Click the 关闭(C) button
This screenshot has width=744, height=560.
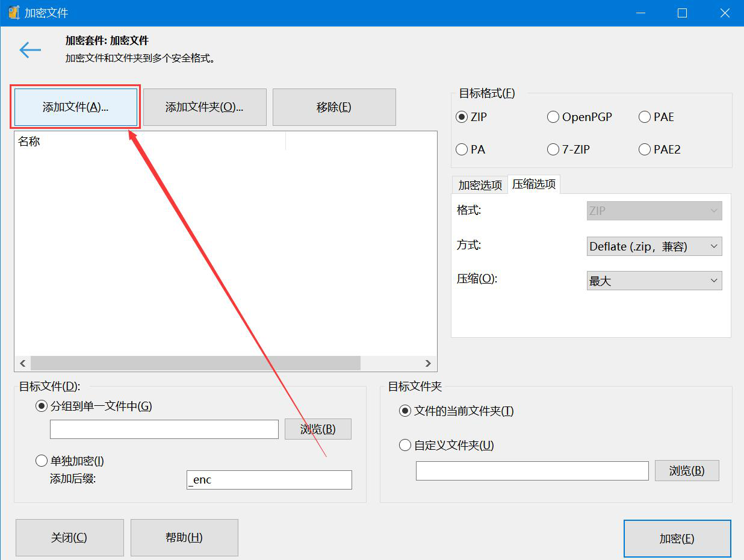pyautogui.click(x=69, y=538)
